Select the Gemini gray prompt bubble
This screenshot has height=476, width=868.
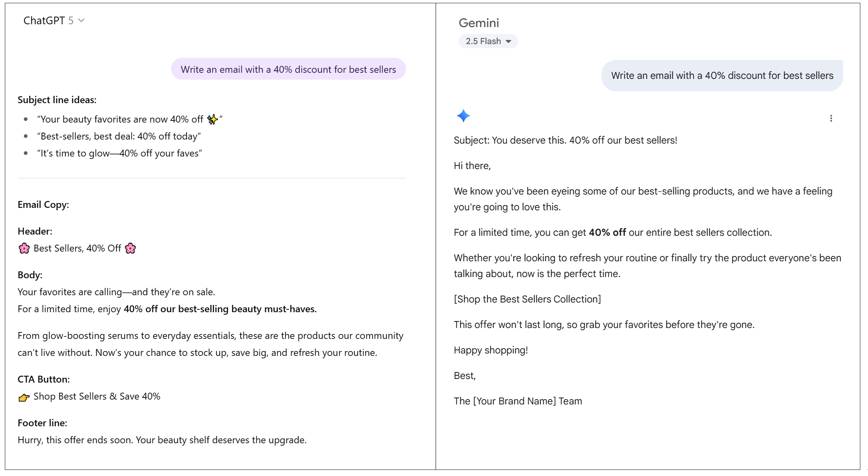722,76
